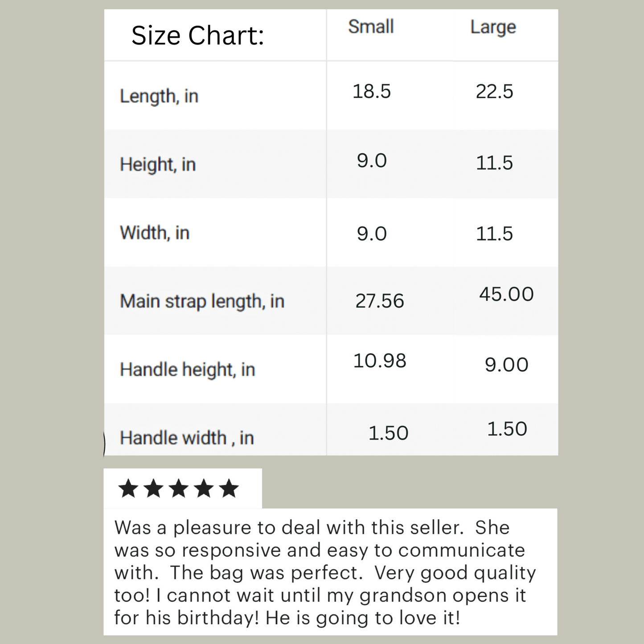Click the first star in the rating
Viewport: 644px width, 644px height.
[129, 488]
